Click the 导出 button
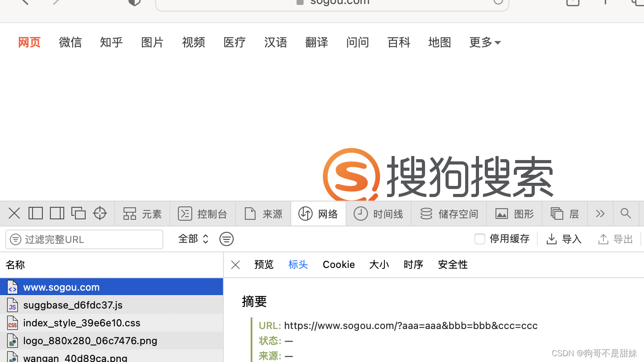Screen dimensions: 644x362 click(615, 239)
